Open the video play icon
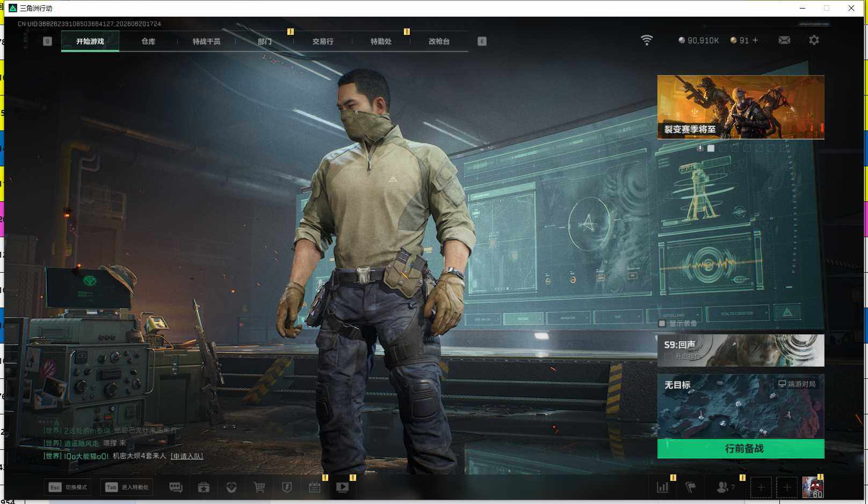This screenshot has width=868, height=504. [x=342, y=487]
